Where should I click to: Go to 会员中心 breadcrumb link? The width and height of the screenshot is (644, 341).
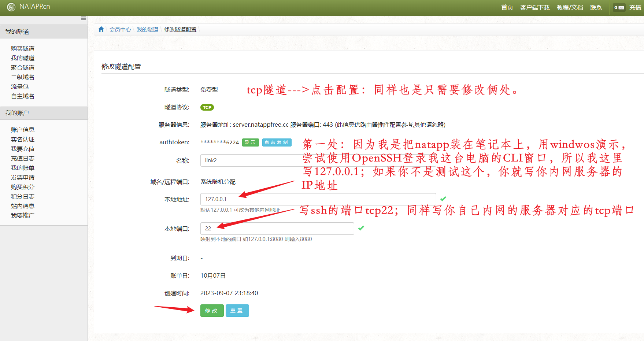[x=120, y=29]
